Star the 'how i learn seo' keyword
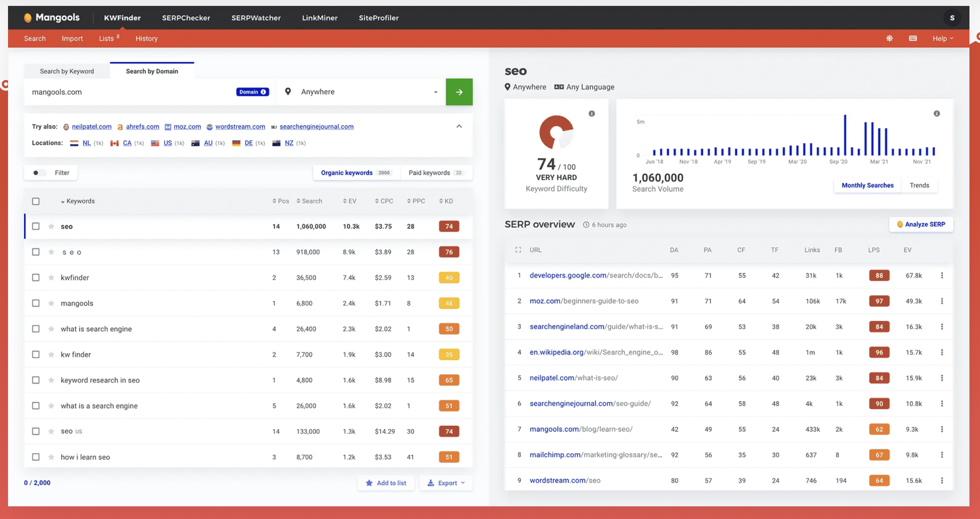The height and width of the screenshot is (519, 980). [x=51, y=457]
